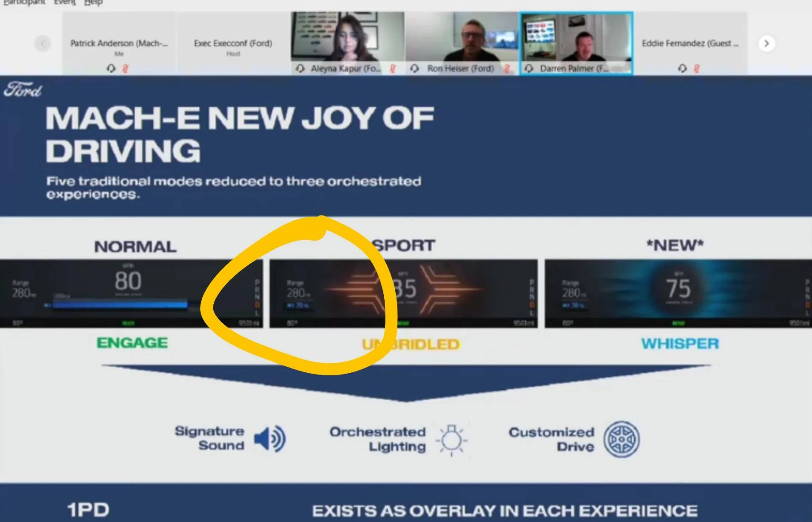Click the "MACH-E NEW JOY OF DRIVING" title

[x=239, y=134]
